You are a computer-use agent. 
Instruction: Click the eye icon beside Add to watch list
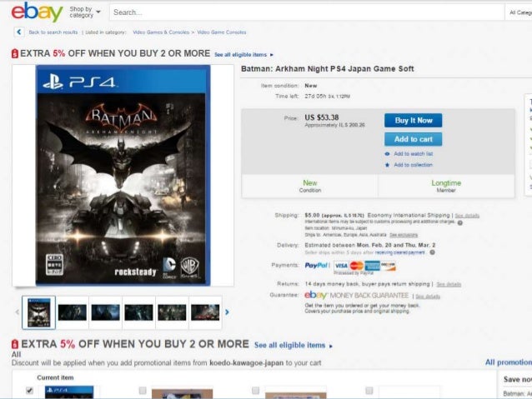[x=387, y=154]
